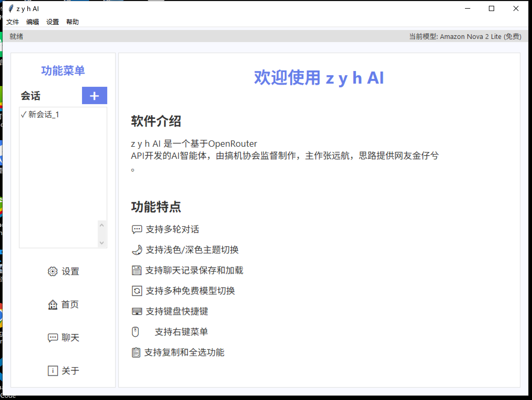The width and height of the screenshot is (532, 400).
Task: Click the keyboard icon beside 支持键盘快捷键
Action: click(137, 311)
